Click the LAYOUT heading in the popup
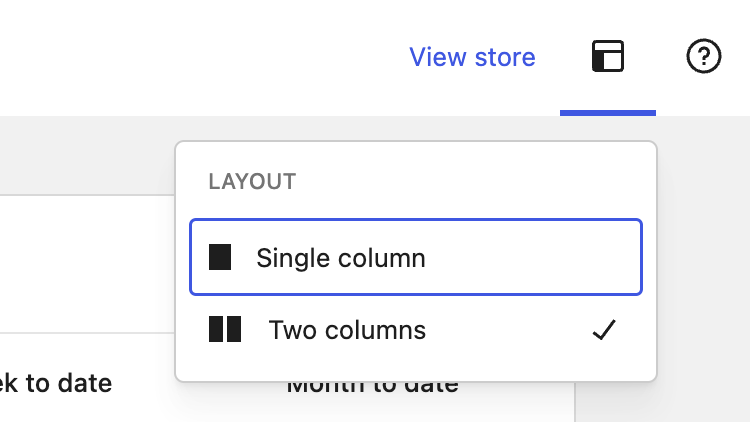This screenshot has height=422, width=750. pyautogui.click(x=253, y=182)
